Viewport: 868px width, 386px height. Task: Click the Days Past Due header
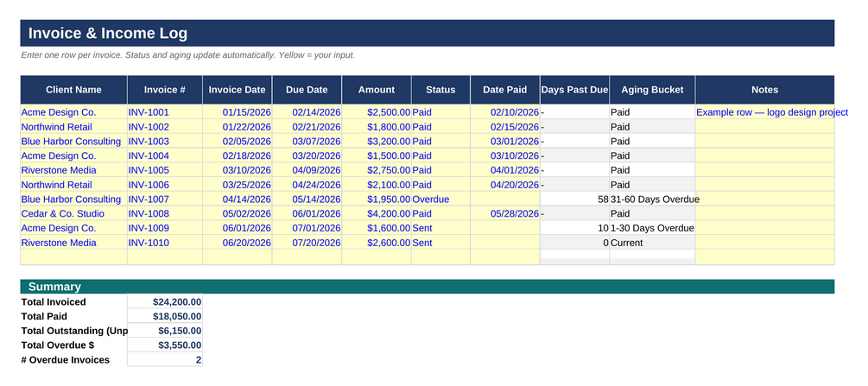[574, 90]
